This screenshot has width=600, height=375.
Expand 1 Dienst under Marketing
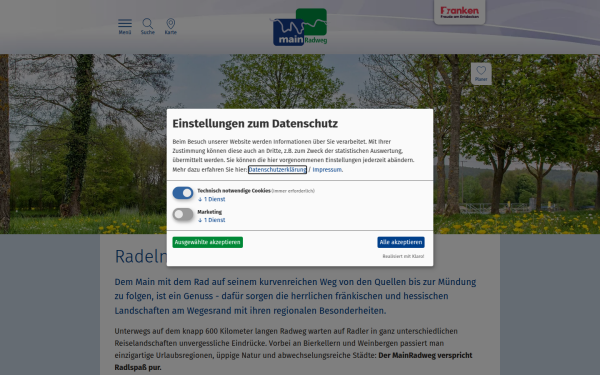tap(212, 220)
